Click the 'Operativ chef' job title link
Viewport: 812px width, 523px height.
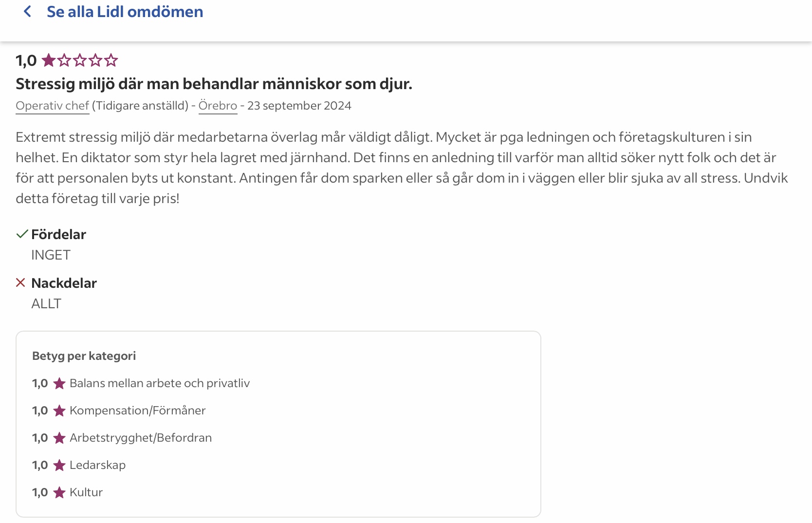point(53,106)
